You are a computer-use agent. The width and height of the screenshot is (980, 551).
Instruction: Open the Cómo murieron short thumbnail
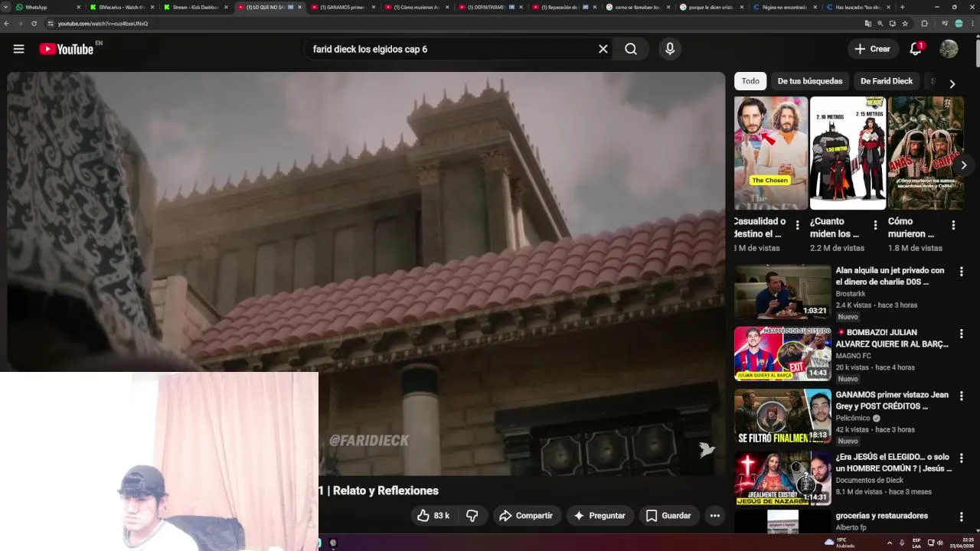(926, 153)
